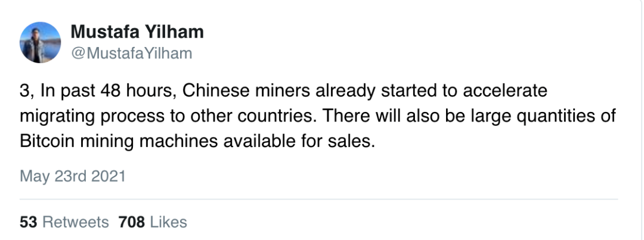
Task: Click the words available for sales
Action: pos(299,142)
